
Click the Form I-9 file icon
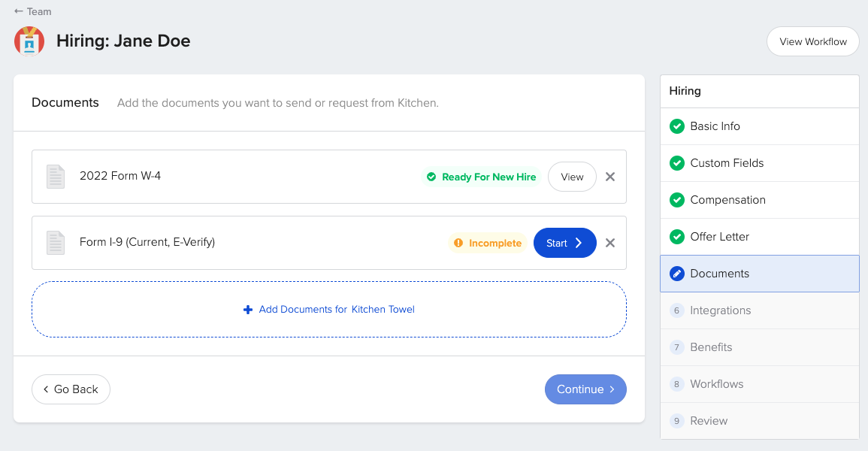click(x=56, y=243)
